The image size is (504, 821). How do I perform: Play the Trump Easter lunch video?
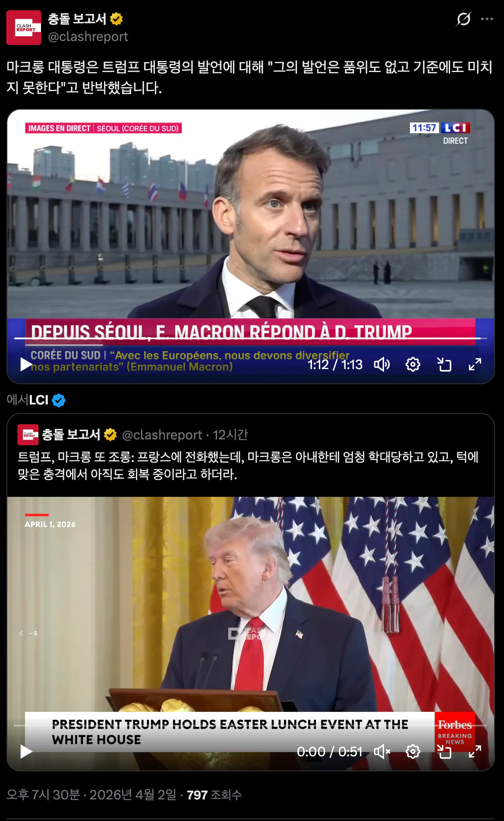[x=26, y=752]
